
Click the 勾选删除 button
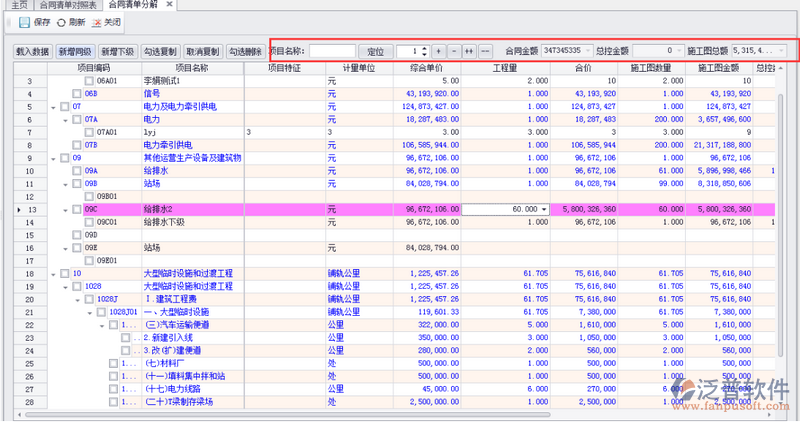click(x=244, y=51)
